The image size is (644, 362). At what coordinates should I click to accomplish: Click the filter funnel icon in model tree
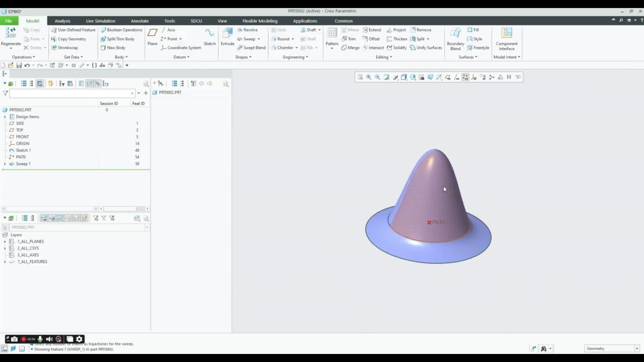6,93
